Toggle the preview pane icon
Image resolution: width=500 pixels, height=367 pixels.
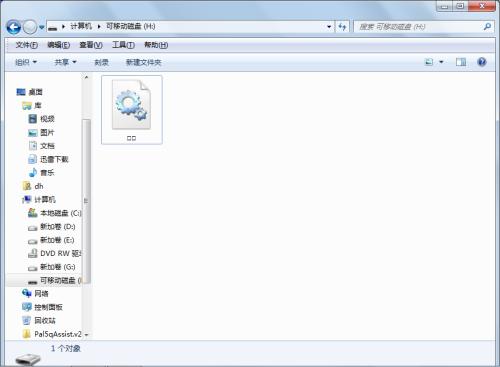(461, 62)
